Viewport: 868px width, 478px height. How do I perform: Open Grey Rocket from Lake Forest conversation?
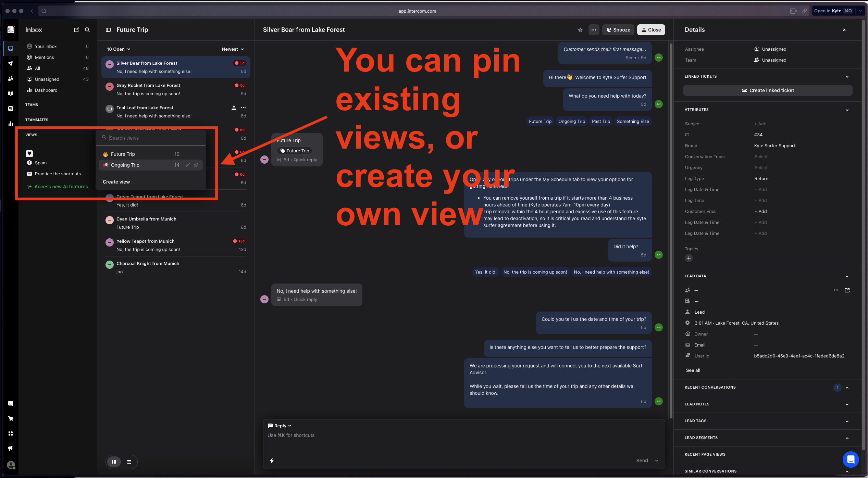(x=176, y=90)
